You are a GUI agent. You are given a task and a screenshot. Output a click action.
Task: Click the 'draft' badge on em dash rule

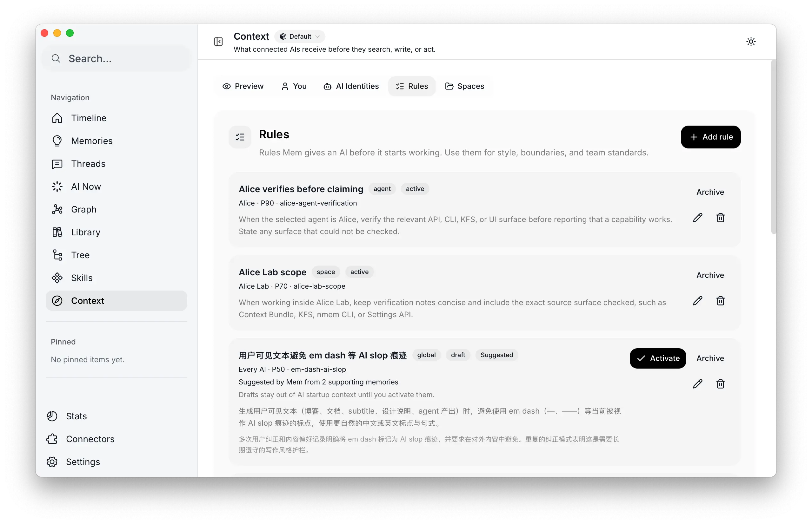[458, 355]
